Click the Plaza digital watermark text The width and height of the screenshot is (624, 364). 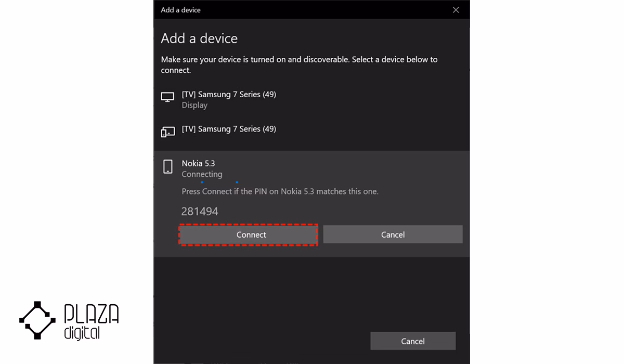click(x=92, y=322)
